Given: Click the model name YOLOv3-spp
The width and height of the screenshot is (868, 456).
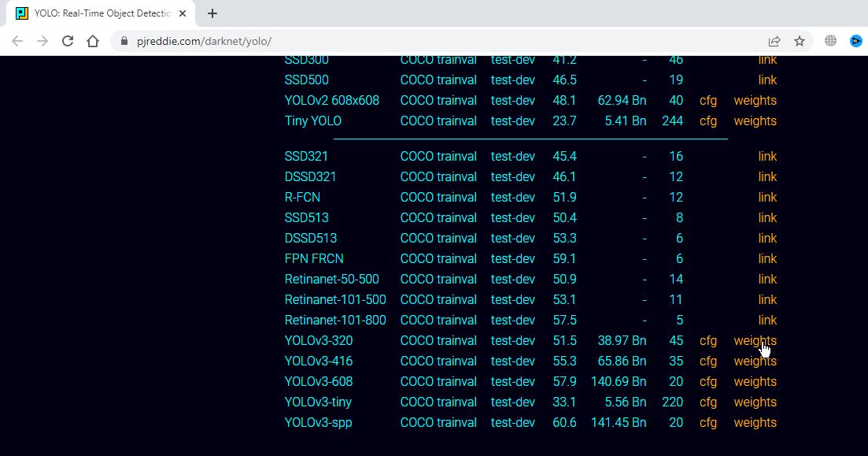Looking at the screenshot, I should click(318, 423).
